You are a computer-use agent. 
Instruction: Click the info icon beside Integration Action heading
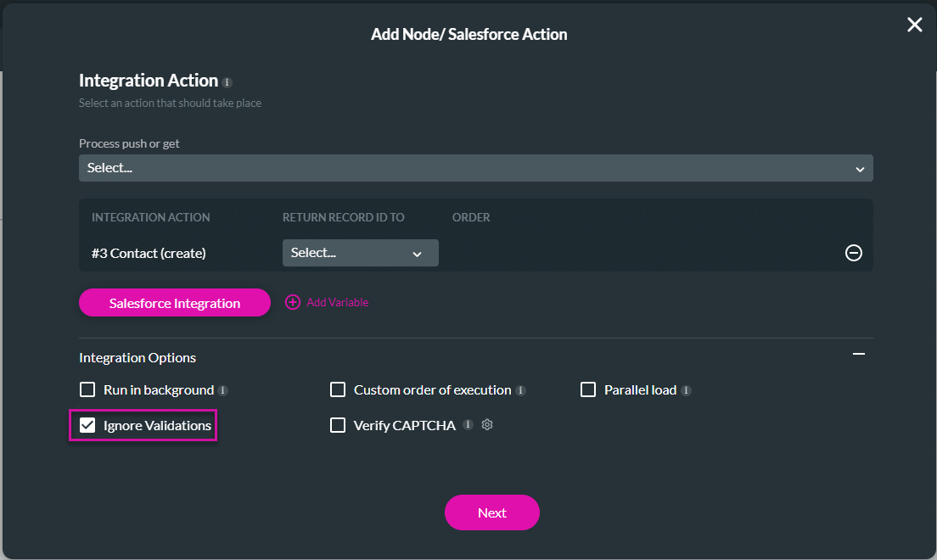click(226, 81)
